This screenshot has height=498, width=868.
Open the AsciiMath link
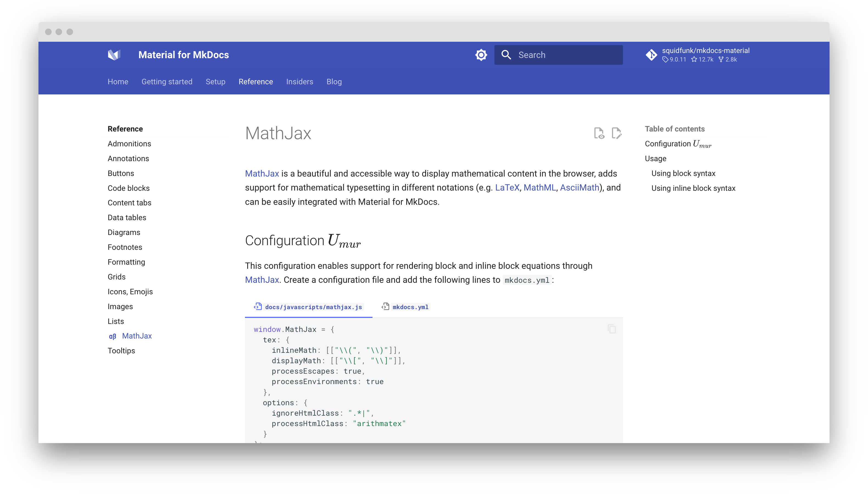579,188
